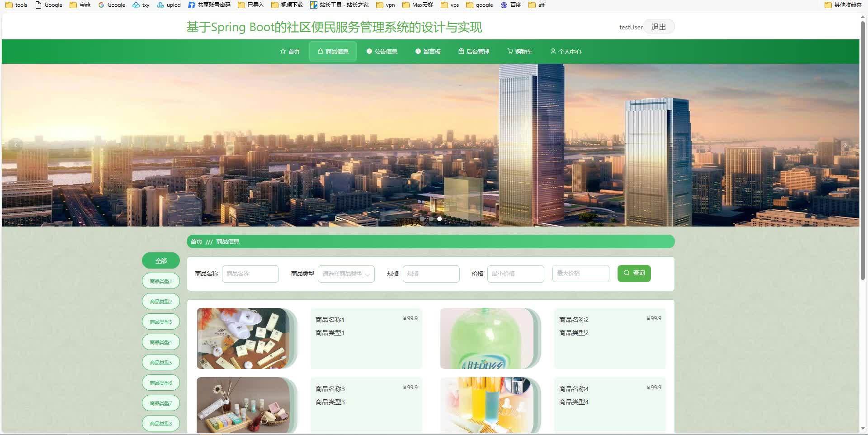Go to 后台管理 admin page

tap(474, 52)
